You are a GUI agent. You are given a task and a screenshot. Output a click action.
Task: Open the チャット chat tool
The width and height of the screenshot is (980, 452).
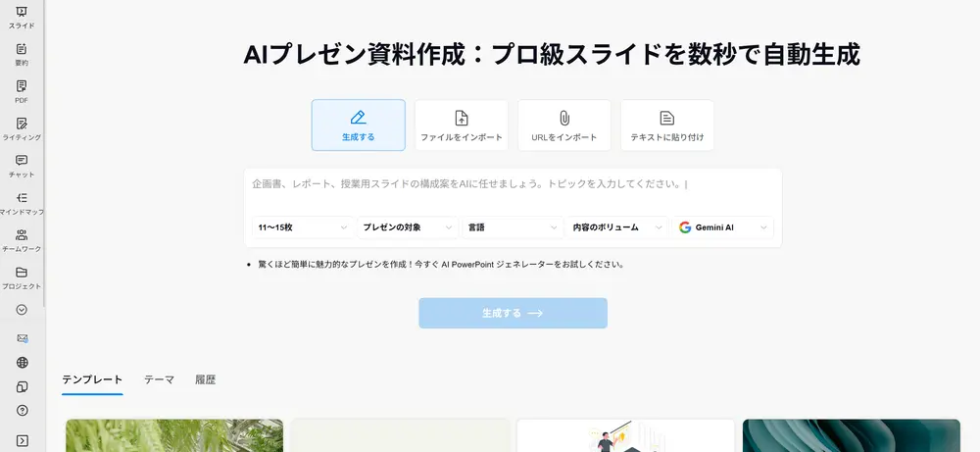tap(22, 166)
